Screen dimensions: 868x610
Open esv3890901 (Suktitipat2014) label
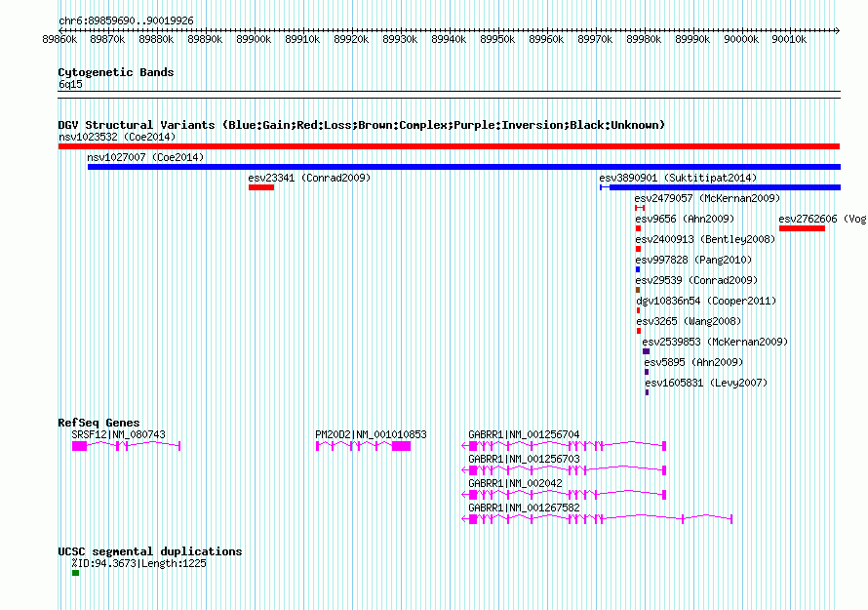[x=678, y=178]
